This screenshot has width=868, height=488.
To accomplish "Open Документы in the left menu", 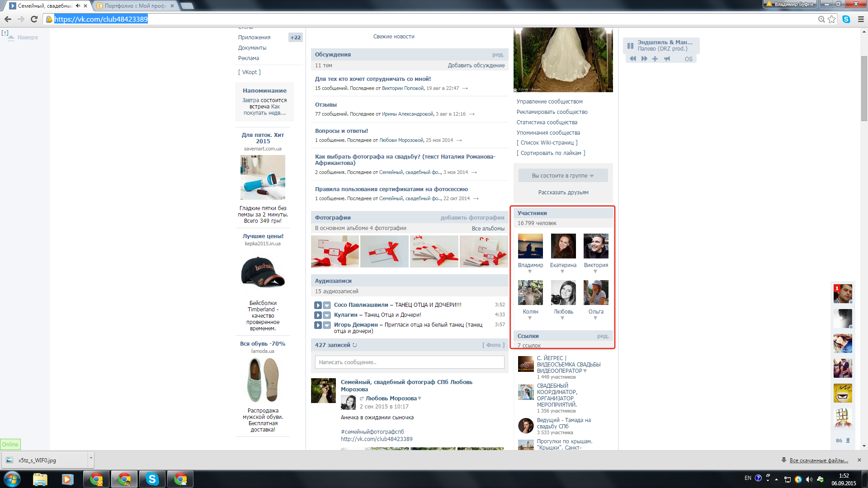I will pyautogui.click(x=252, y=48).
